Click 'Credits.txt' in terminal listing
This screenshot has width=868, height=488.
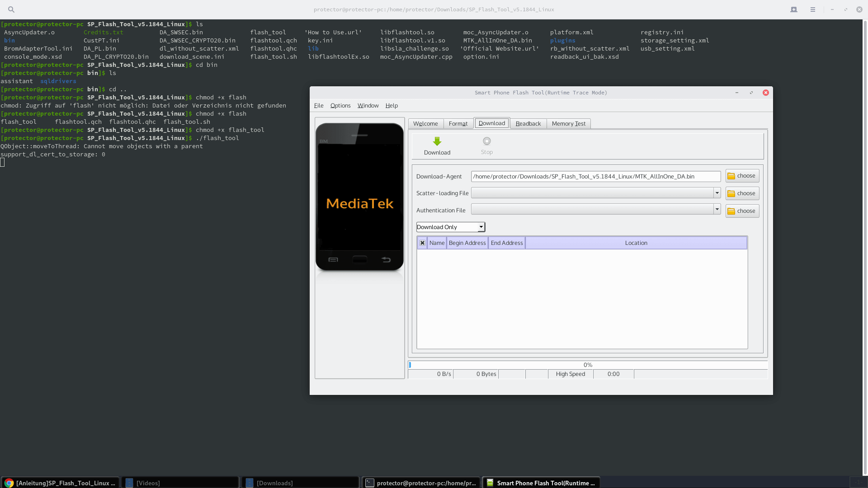(x=103, y=33)
